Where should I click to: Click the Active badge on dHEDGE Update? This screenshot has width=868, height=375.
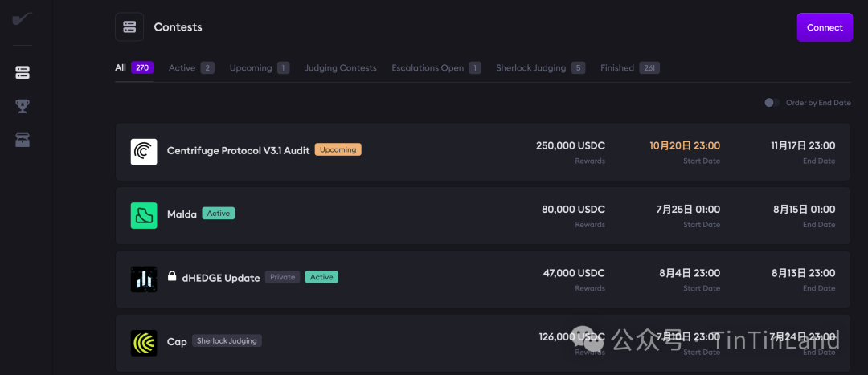pos(321,277)
